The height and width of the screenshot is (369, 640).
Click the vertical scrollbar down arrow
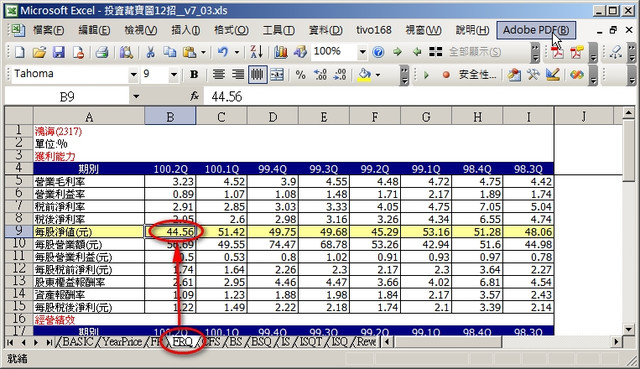pos(629,329)
